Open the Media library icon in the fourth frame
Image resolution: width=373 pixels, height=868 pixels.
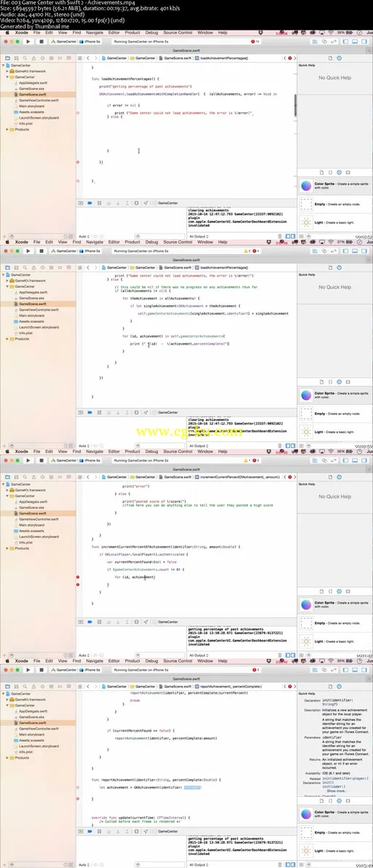pos(348,800)
